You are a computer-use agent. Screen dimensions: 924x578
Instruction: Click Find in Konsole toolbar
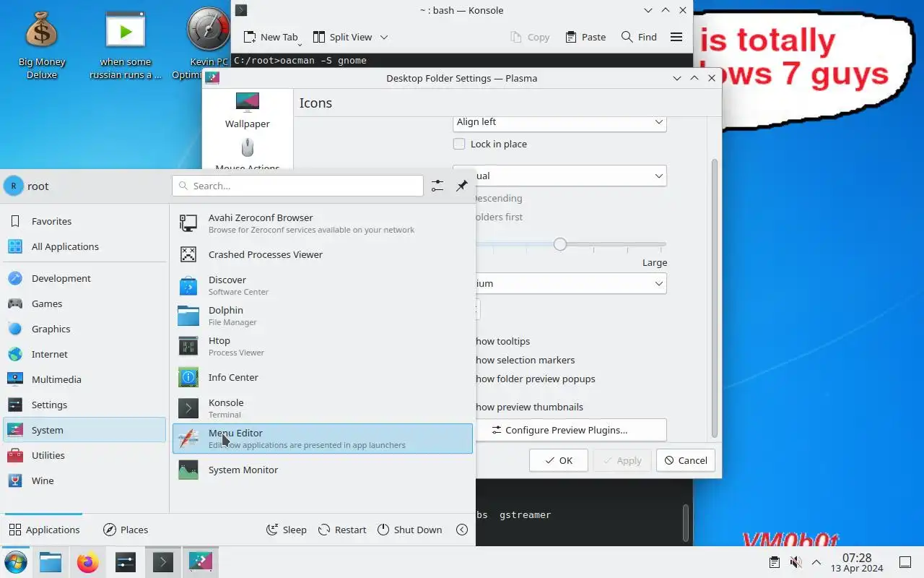click(x=639, y=37)
